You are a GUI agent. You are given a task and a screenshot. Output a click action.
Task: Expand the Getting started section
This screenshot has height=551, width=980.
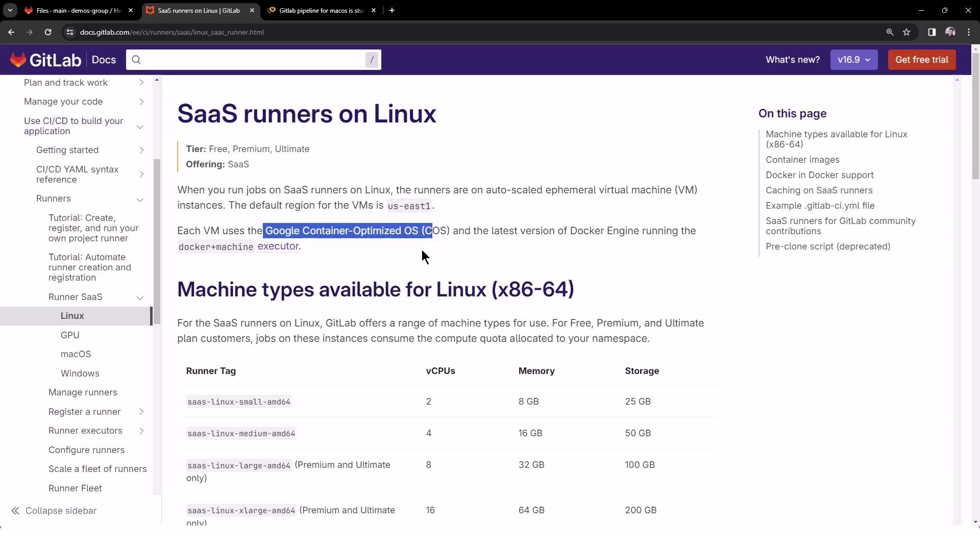141,150
